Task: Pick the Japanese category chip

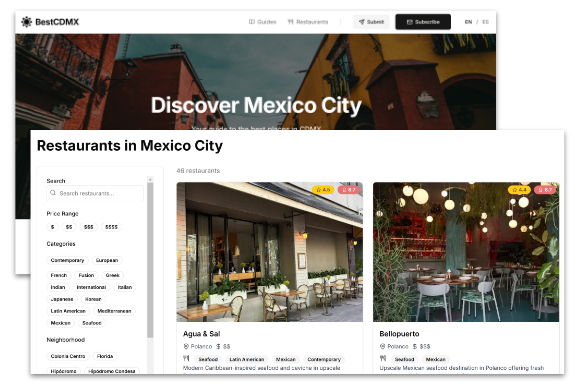Action: pos(62,299)
